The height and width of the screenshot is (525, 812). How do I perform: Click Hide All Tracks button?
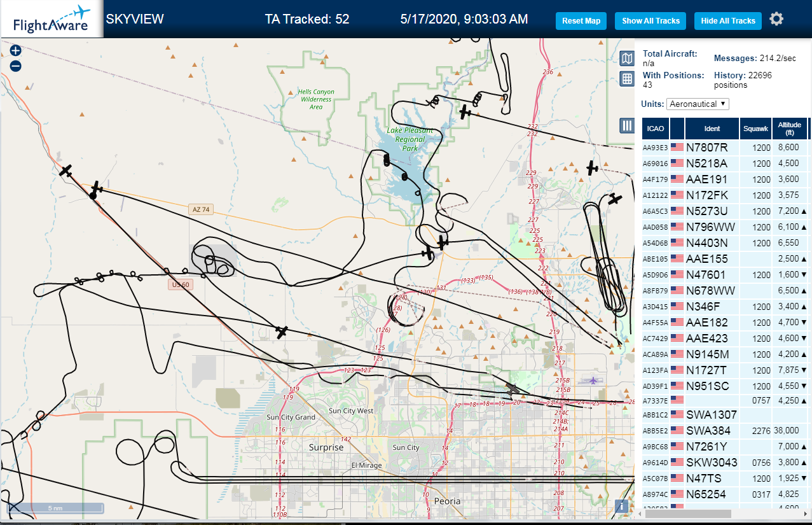727,21
